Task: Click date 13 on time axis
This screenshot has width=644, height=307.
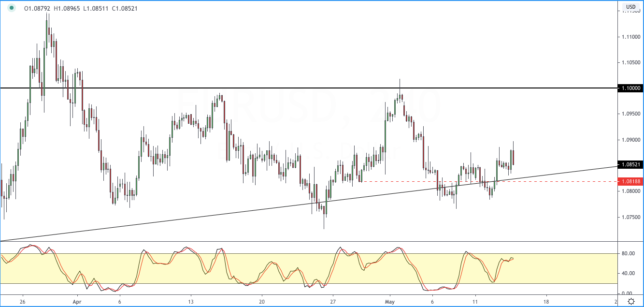Action: [191, 300]
